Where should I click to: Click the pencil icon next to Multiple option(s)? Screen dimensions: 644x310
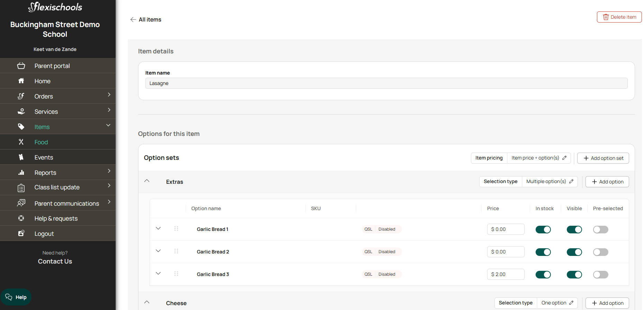pyautogui.click(x=571, y=181)
